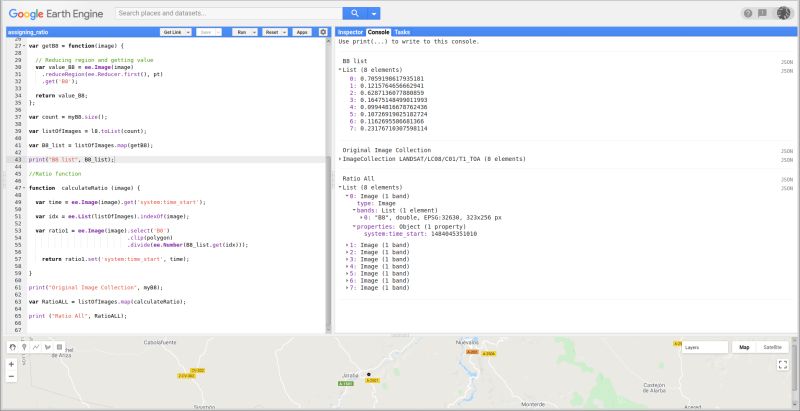Image resolution: width=800 pixels, height=411 pixels.
Task: Collapse the Ratio All List (8 elements)
Action: [340, 188]
